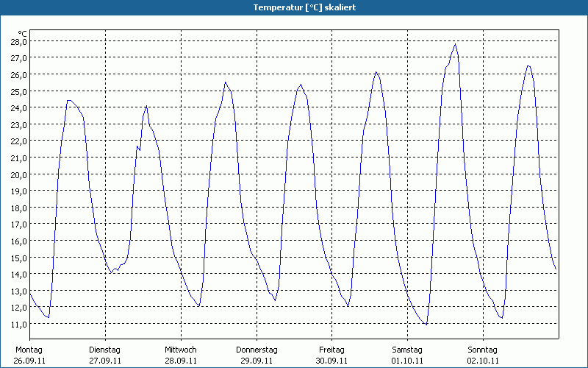Select the 27,0 y-axis label
This screenshot has height=368, width=588.
coord(18,58)
